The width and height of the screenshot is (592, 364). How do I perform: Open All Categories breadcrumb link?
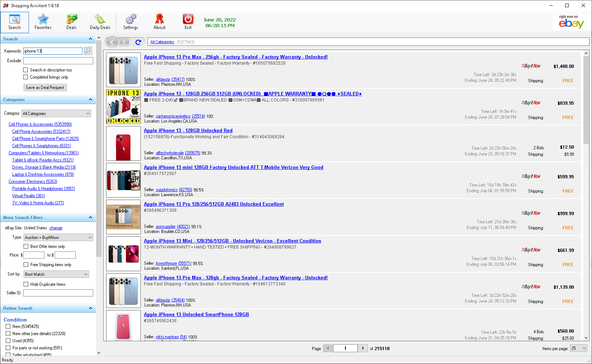coord(162,42)
